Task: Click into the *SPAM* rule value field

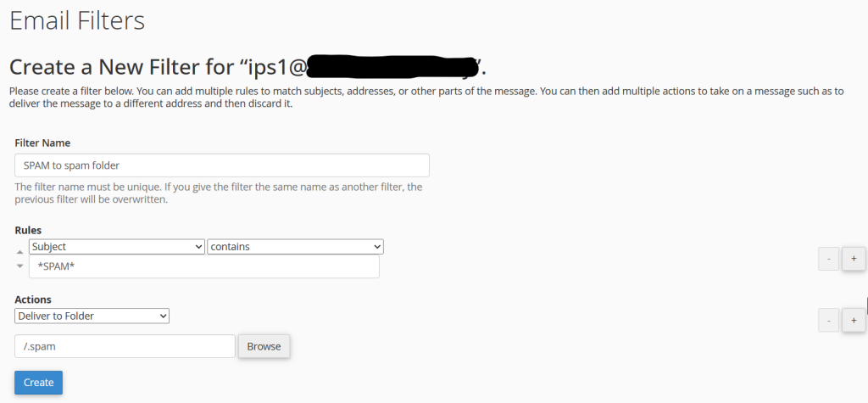Action: [203, 266]
